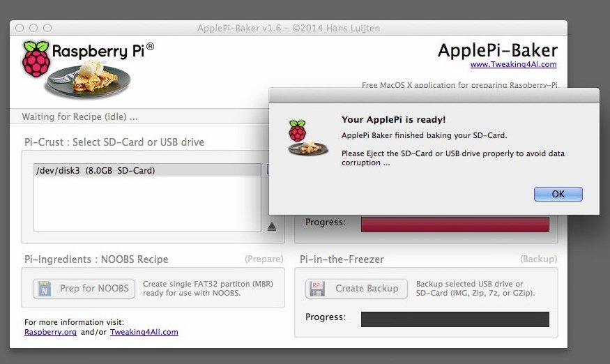This screenshot has height=364, width=610.
Task: Click the window zoom button
Action: click(x=47, y=28)
